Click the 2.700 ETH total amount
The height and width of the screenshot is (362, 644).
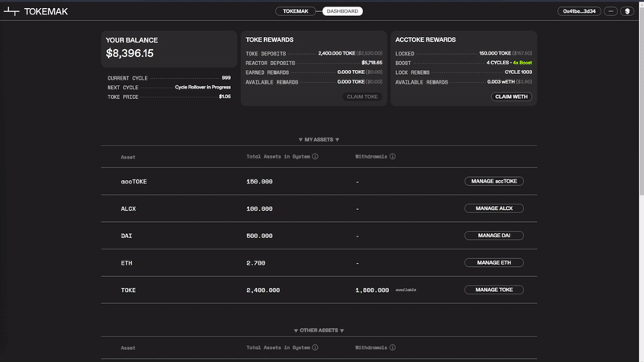[255, 263]
